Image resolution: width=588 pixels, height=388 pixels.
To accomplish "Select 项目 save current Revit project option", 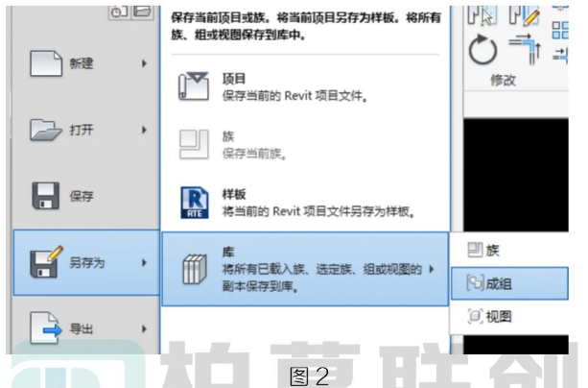I will (305, 86).
